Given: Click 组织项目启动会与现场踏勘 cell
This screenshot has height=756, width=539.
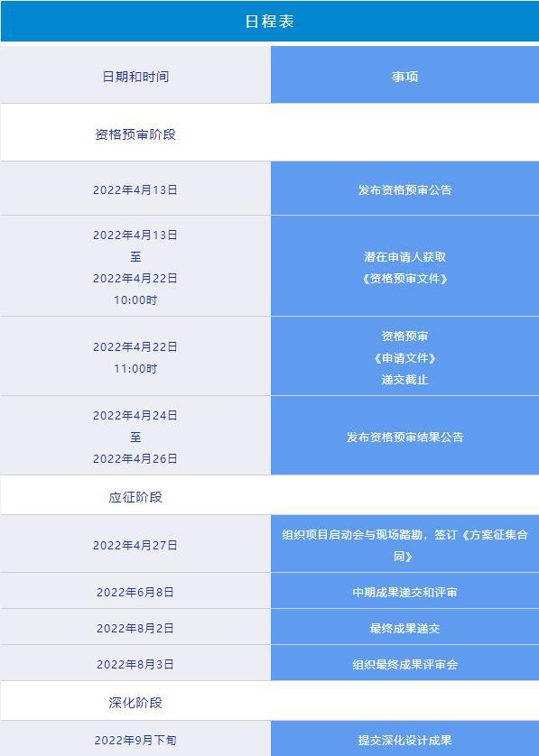Looking at the screenshot, I should coord(404,544).
